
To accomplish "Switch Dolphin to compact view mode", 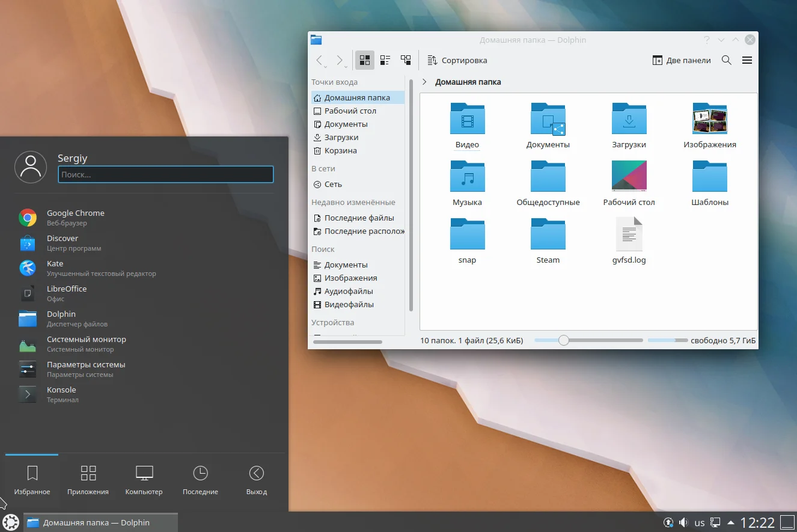I will pyautogui.click(x=385, y=60).
